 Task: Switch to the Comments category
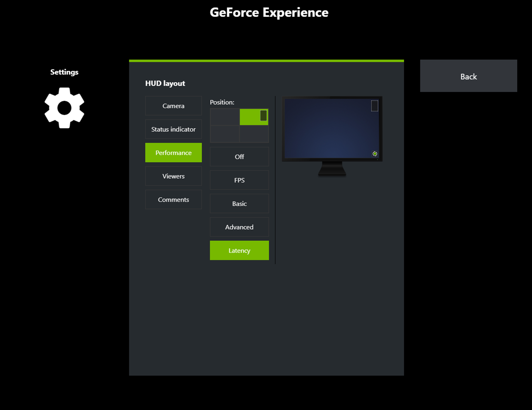click(173, 200)
